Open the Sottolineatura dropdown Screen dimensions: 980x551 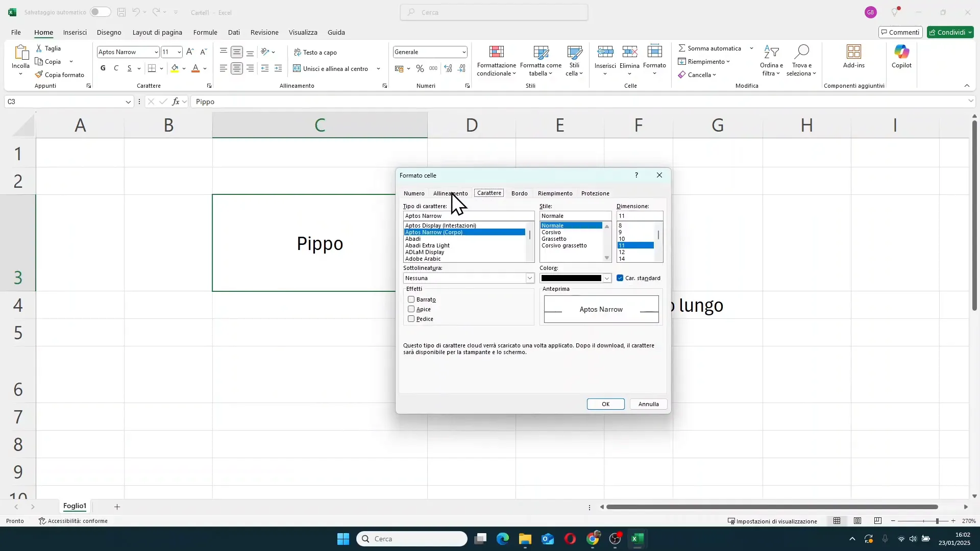pyautogui.click(x=530, y=278)
